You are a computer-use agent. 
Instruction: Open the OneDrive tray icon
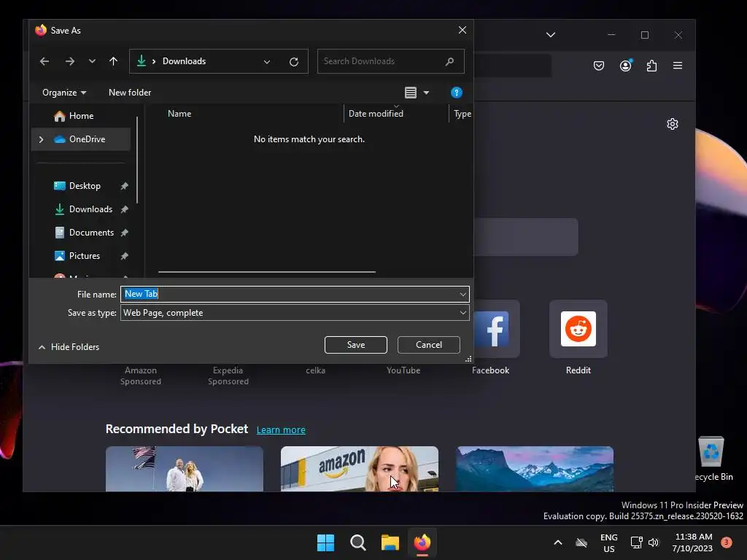tap(581, 542)
